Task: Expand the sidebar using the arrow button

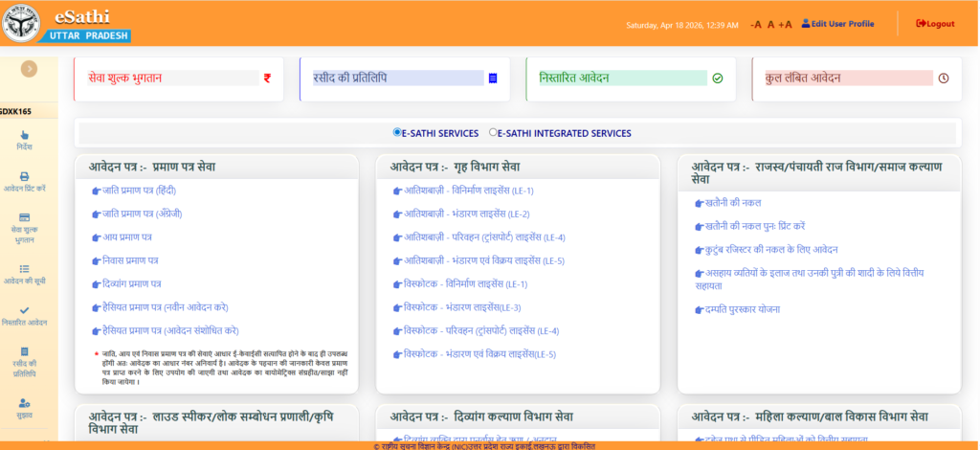Action: [29, 68]
